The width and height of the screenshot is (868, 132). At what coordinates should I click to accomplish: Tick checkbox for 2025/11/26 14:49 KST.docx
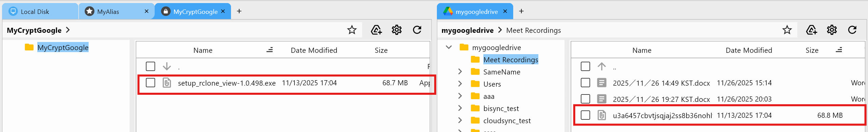(x=585, y=83)
